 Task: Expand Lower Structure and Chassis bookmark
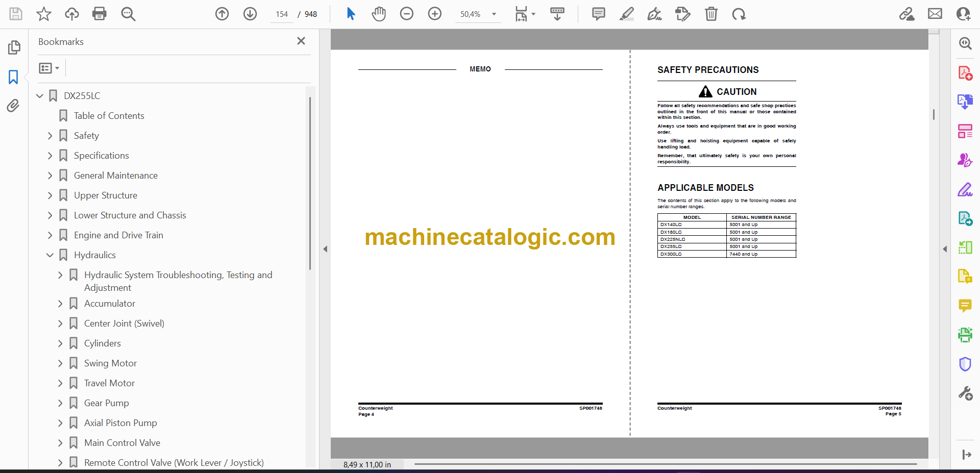50,215
